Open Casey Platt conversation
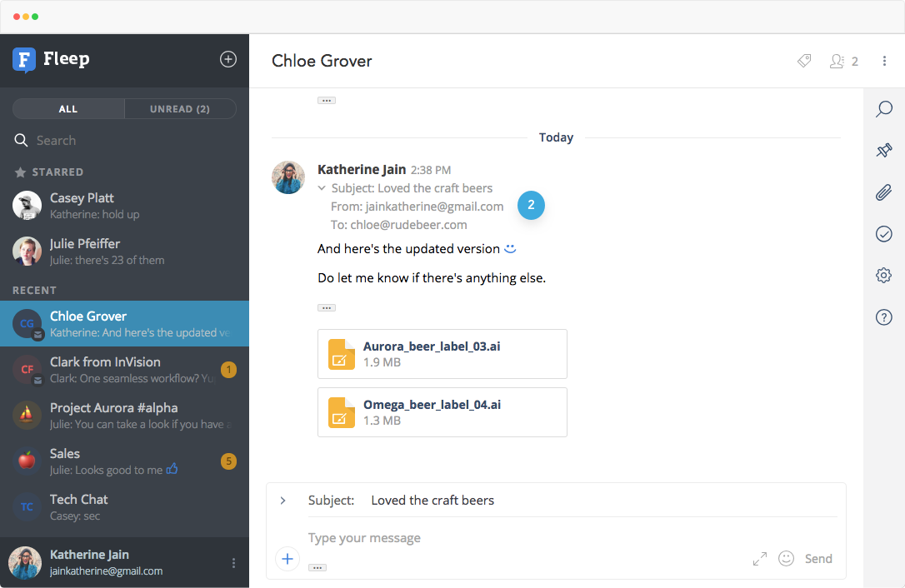The height and width of the screenshot is (588, 905). [x=125, y=206]
